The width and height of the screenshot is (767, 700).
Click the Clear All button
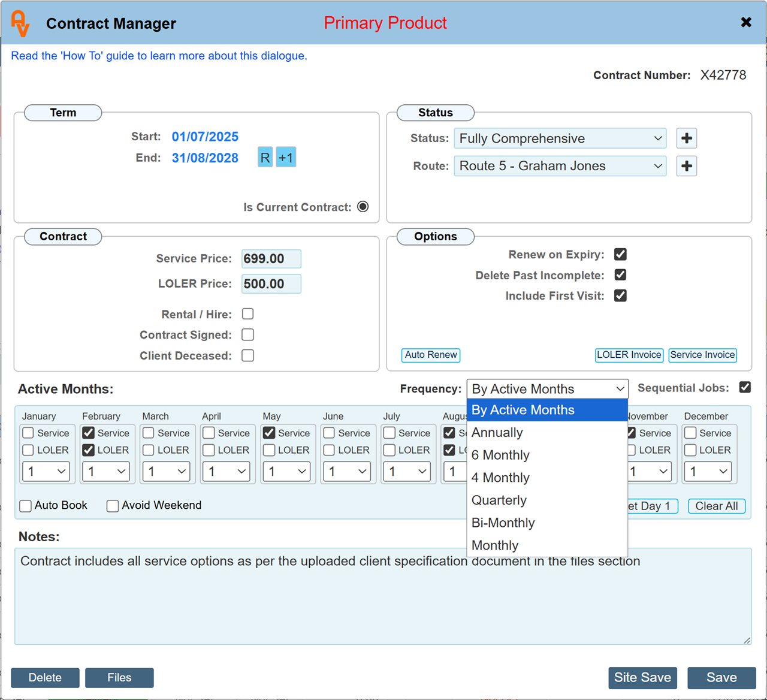[x=717, y=506]
